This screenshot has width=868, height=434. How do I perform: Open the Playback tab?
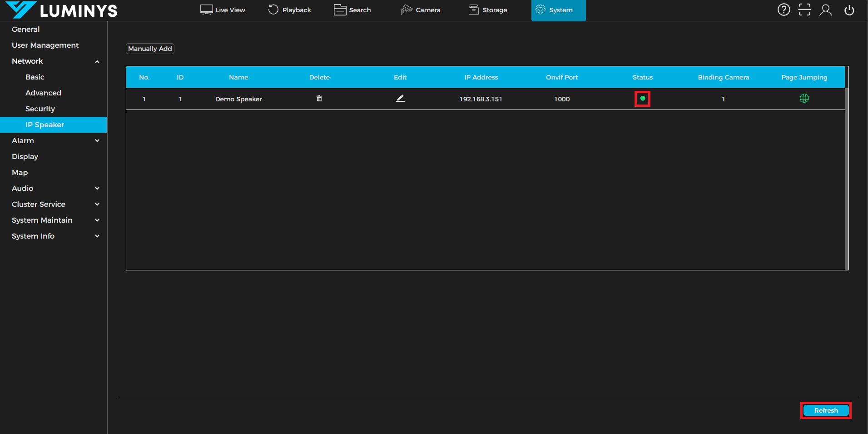(x=290, y=10)
